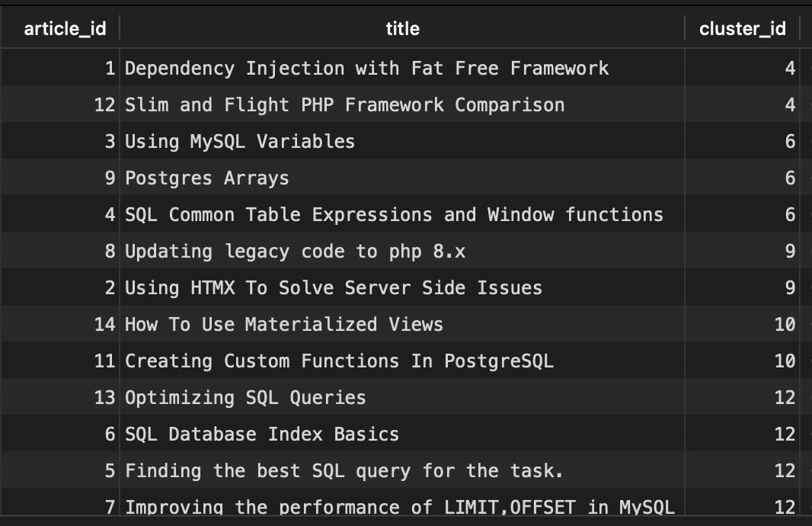Click cluster_id cell of Optimizing SQL Queries

[x=742, y=397]
